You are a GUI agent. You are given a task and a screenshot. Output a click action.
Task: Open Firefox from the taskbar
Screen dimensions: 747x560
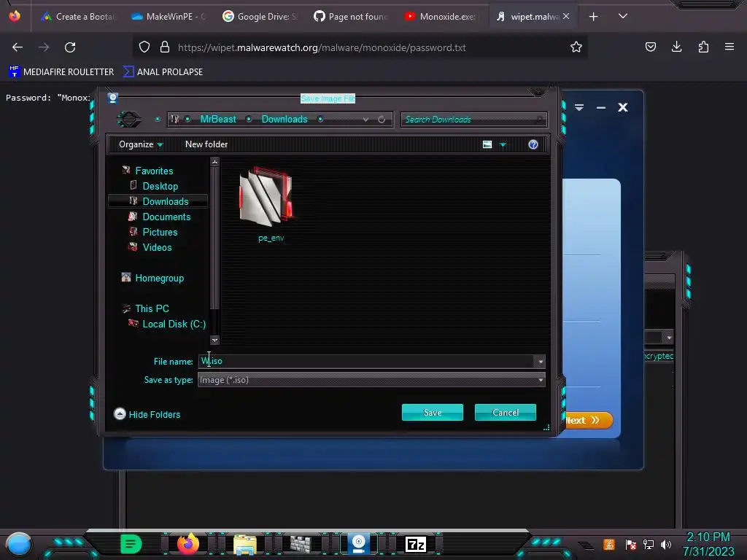(187, 544)
